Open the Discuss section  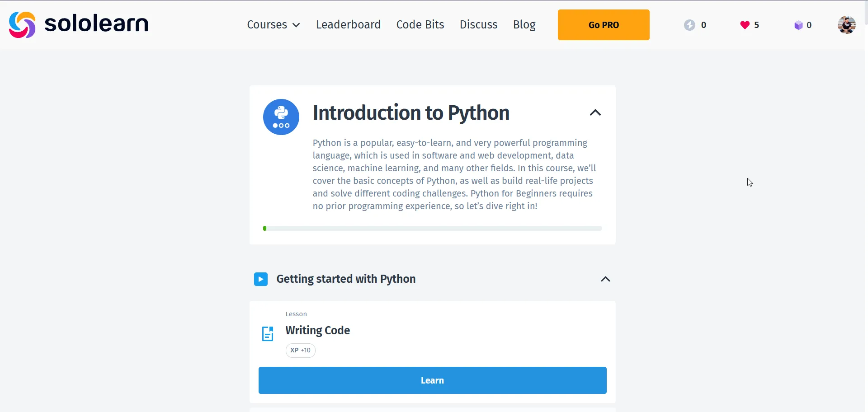click(478, 24)
